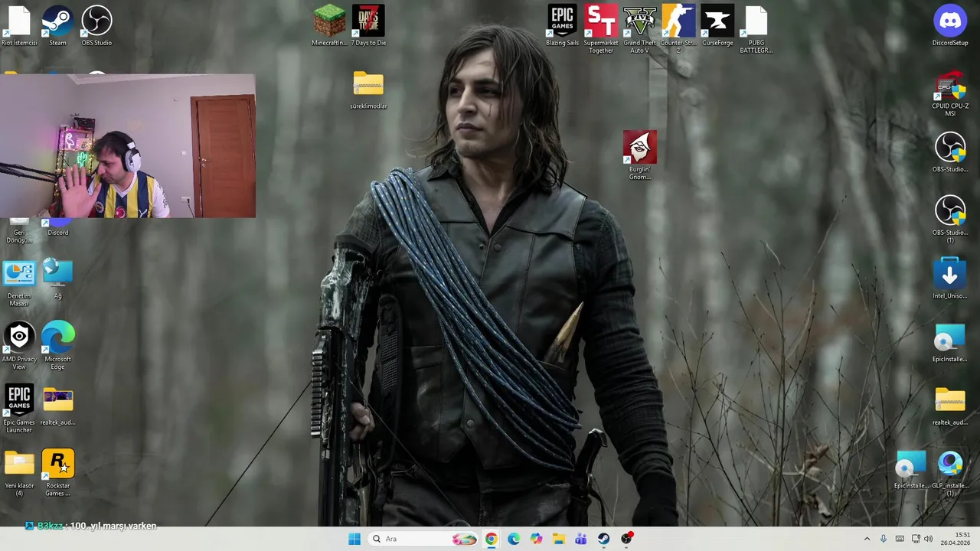The width and height of the screenshot is (980, 551).
Task: Select the Minecraft desktop icon
Action: click(x=329, y=26)
